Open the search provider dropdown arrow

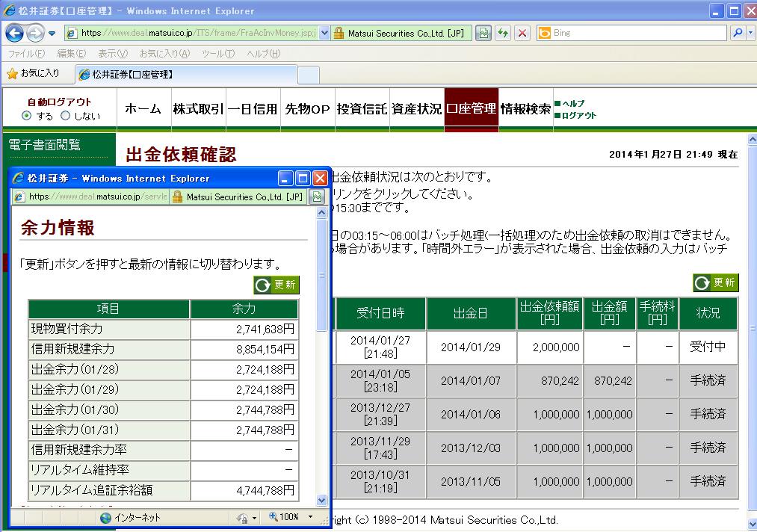(x=748, y=33)
